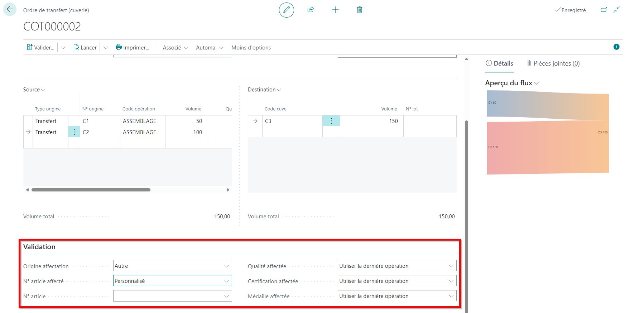Toggle the pencil edit mode icon
This screenshot has width=644, height=313.
[x=287, y=10]
